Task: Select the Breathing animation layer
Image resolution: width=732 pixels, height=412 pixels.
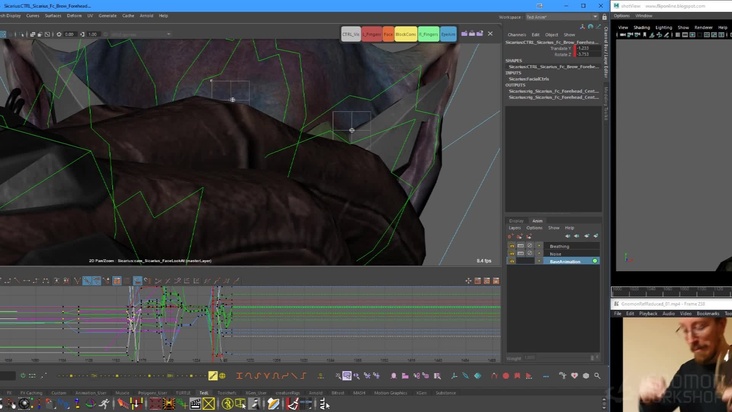Action: coord(560,246)
